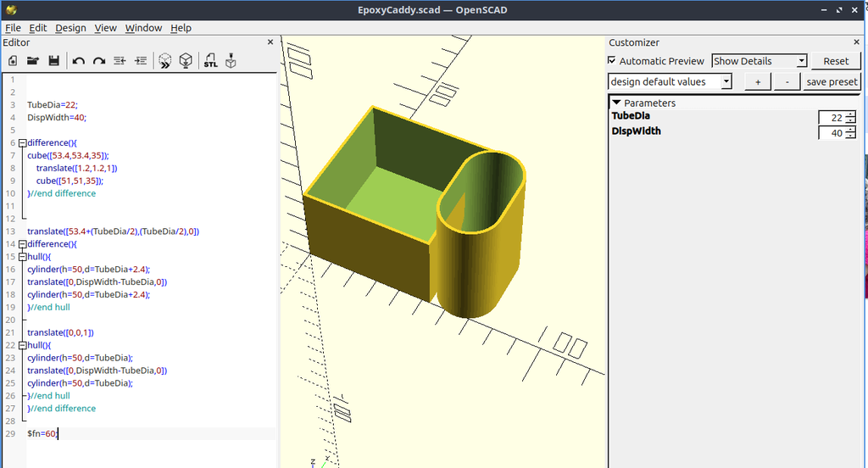Viewport: 868px width, 468px height.
Task: Click the Render cube icon
Action: point(186,61)
